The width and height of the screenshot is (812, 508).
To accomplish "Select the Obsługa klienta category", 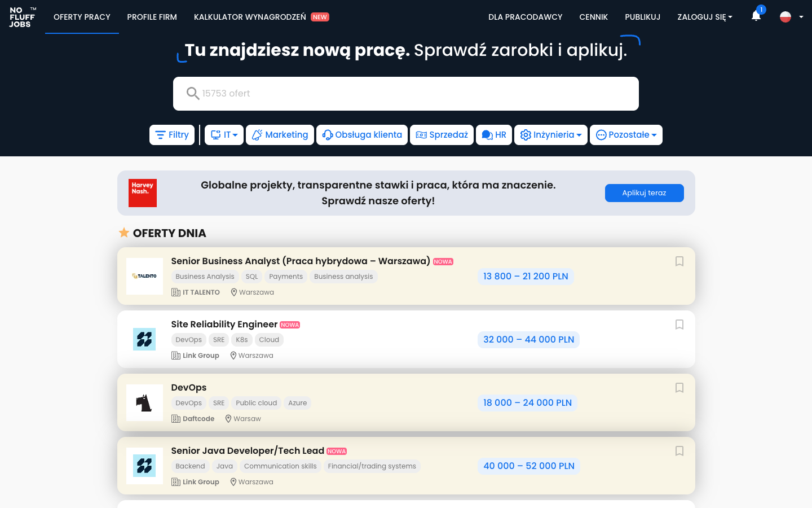I will [x=362, y=135].
